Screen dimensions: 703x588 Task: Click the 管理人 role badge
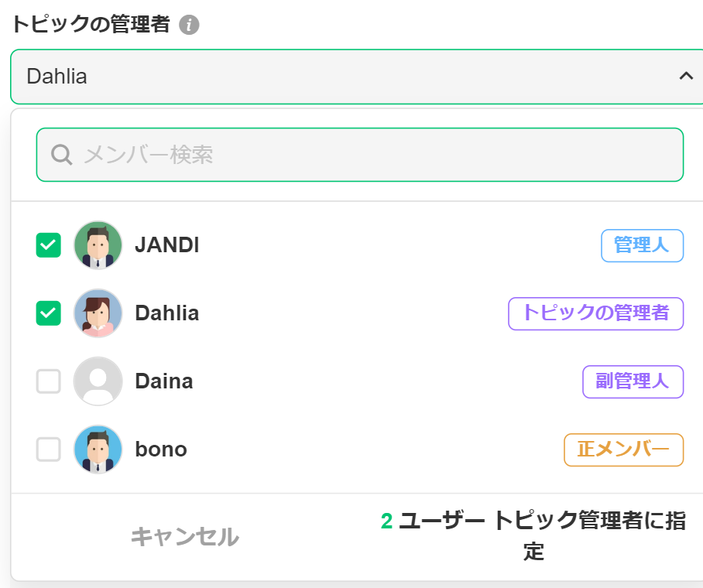point(642,245)
